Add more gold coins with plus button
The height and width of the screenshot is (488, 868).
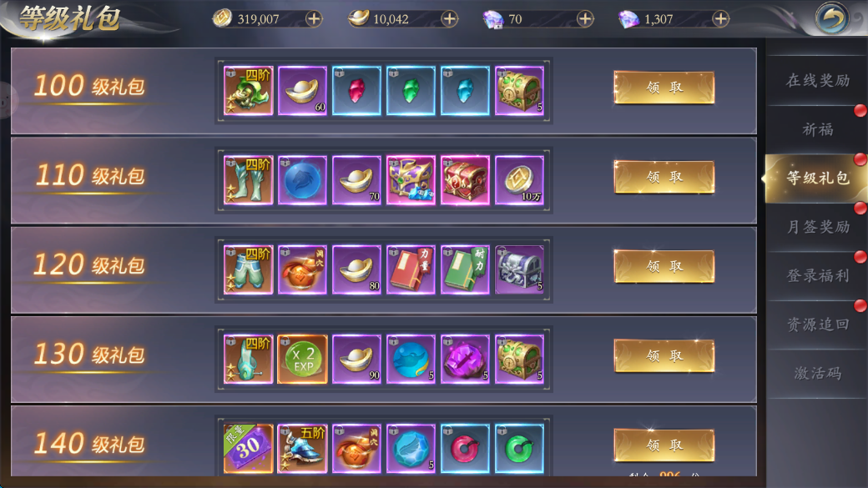click(x=314, y=19)
